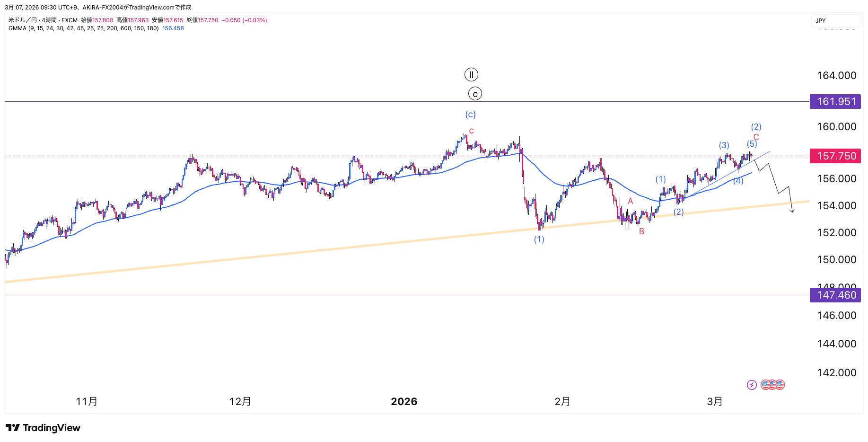Click the 164.000 price axis label

(836, 76)
